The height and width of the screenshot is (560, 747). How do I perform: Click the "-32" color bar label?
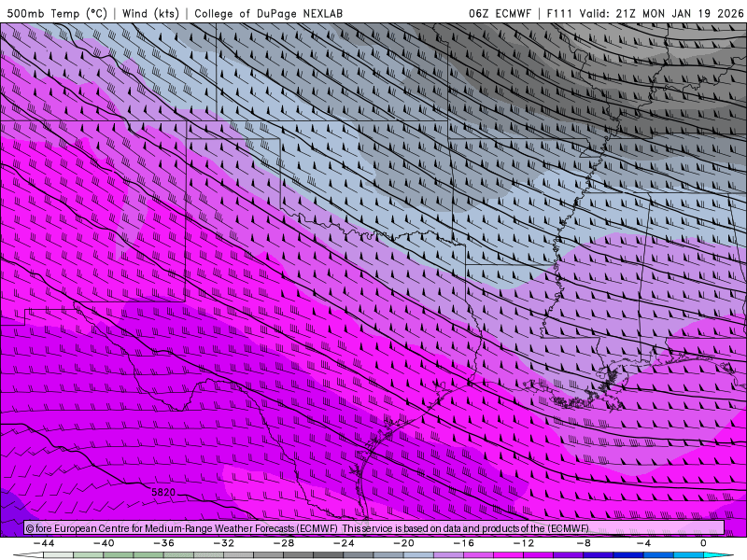click(x=223, y=543)
